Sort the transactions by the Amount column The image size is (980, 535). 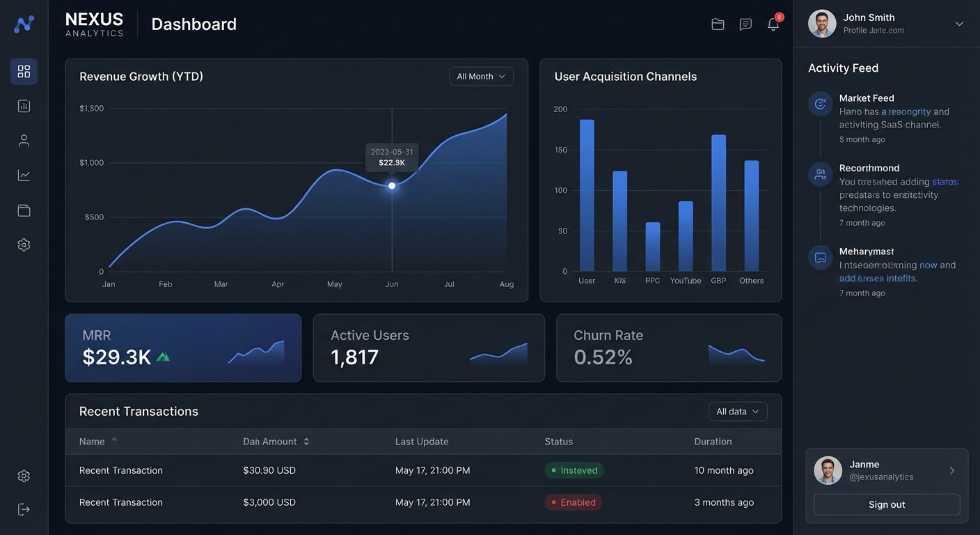tap(305, 441)
